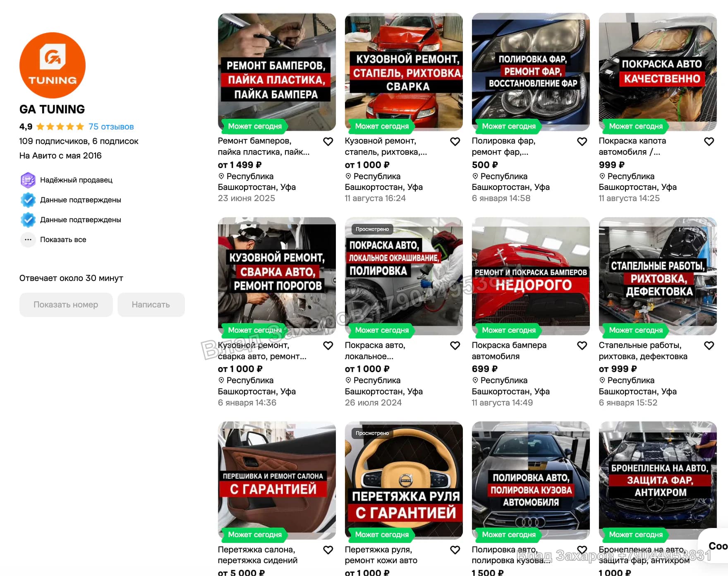Favorite the 'Кузовной ремонт, сварка авто' heart
This screenshot has width=728, height=576.
point(328,346)
